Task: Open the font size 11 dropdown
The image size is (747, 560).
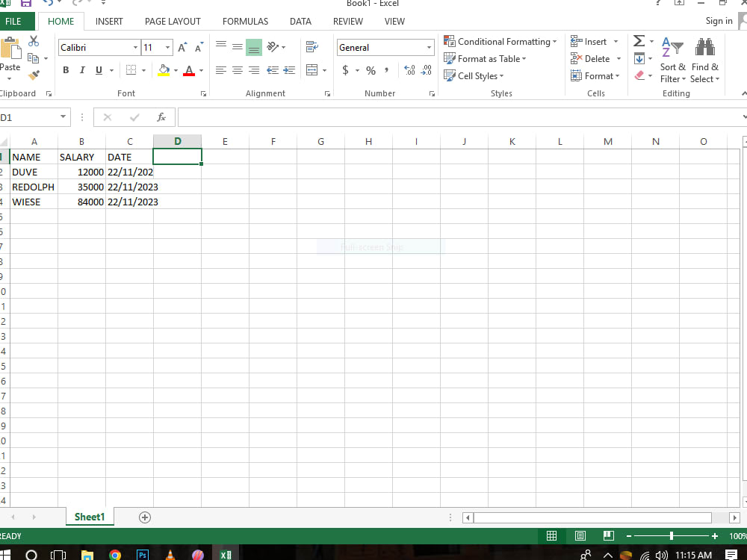Action: pos(167,48)
